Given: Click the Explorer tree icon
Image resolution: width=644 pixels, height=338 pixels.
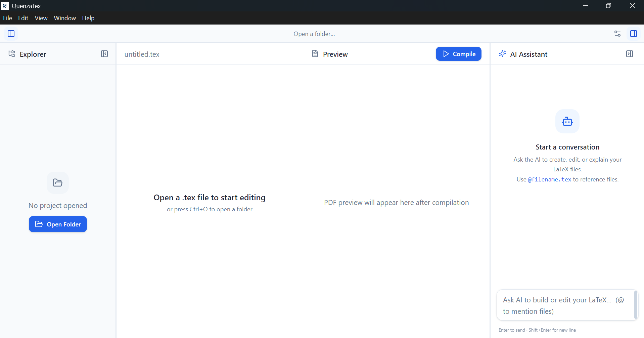Looking at the screenshot, I should click(12, 54).
